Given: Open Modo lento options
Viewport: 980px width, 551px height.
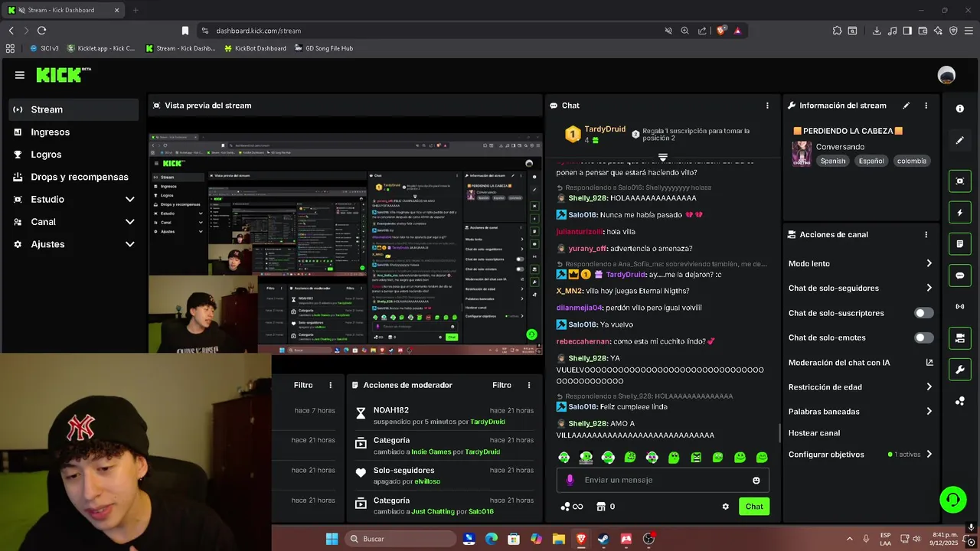Looking at the screenshot, I should 861,263.
